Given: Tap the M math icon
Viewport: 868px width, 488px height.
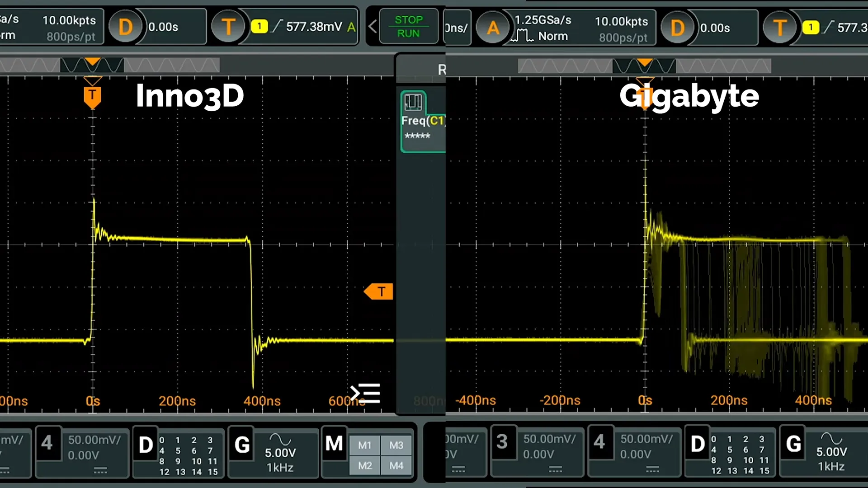Looking at the screenshot, I should (334, 443).
